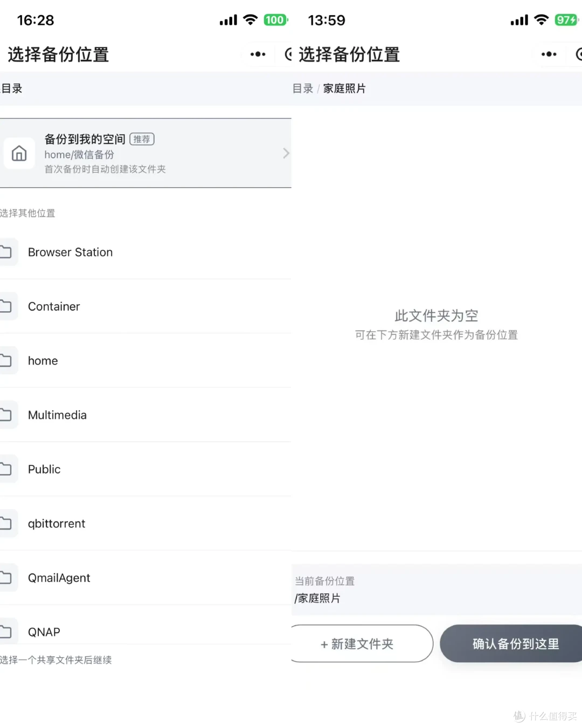Open the Container folder

(145, 306)
